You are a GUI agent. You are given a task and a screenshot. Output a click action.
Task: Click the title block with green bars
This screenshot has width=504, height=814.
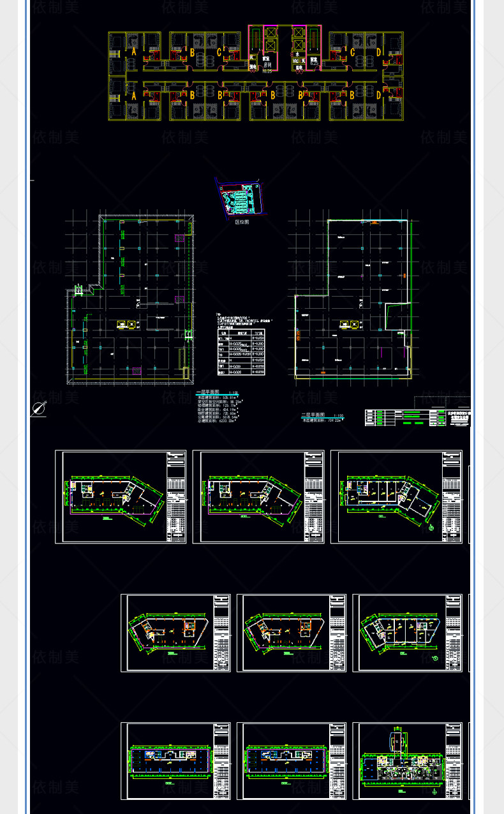pyautogui.click(x=417, y=417)
